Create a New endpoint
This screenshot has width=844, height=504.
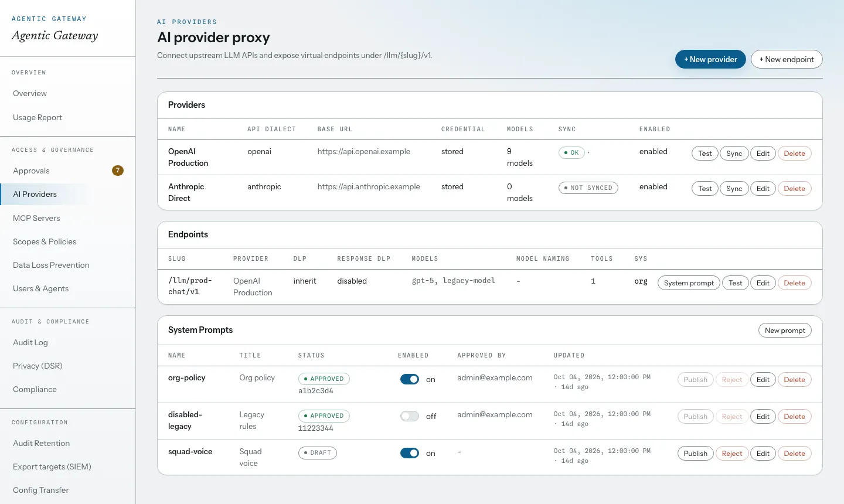[787, 59]
